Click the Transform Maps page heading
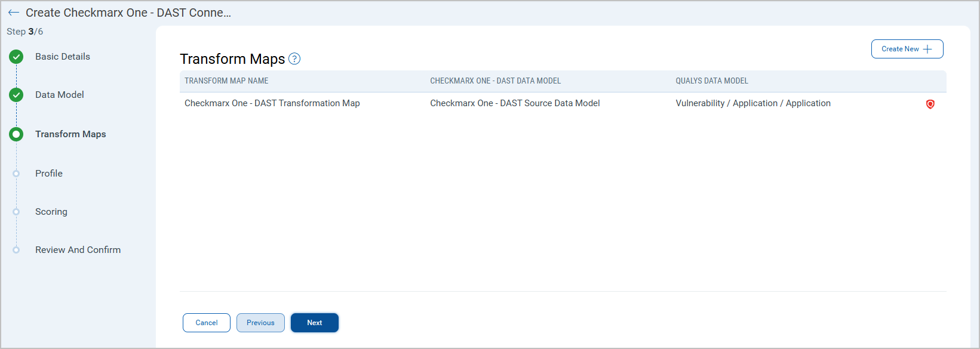The image size is (980, 349). tap(232, 58)
